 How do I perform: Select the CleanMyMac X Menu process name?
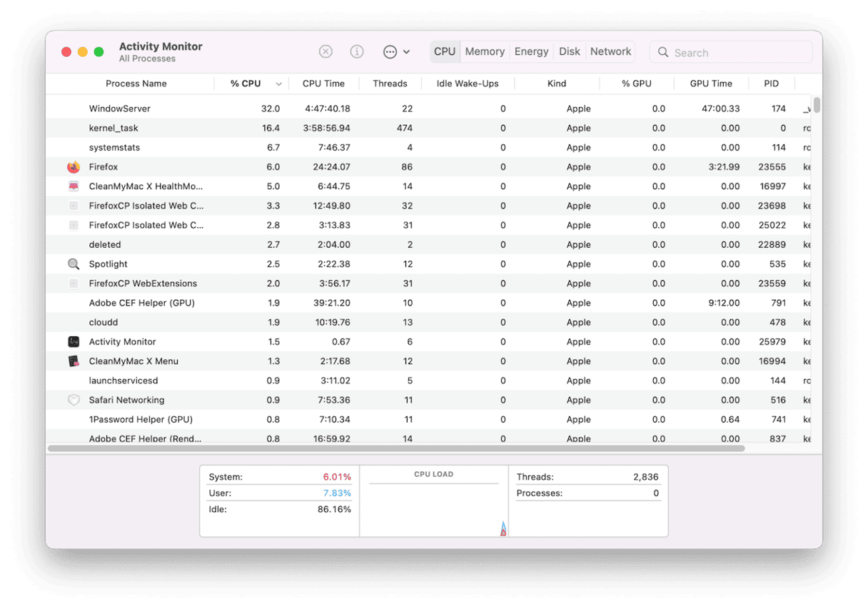tap(133, 361)
